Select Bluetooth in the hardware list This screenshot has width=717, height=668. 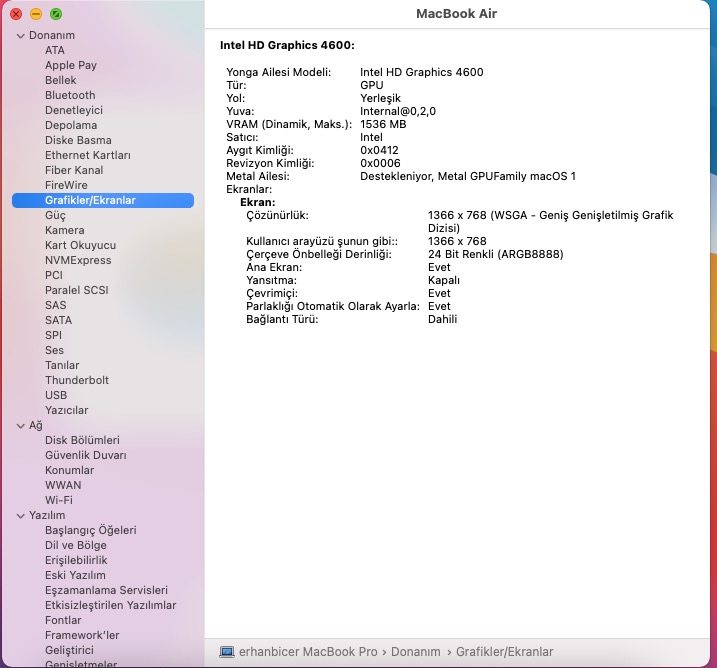tap(70, 96)
